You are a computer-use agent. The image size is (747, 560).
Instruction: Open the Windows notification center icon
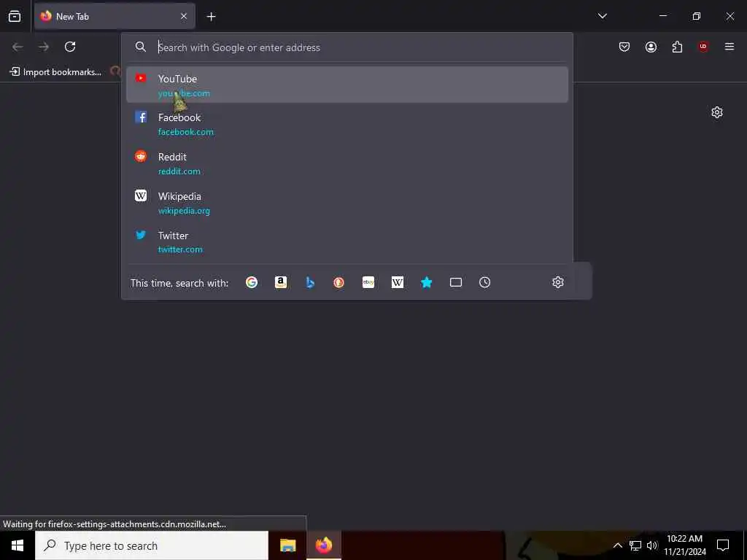723,545
